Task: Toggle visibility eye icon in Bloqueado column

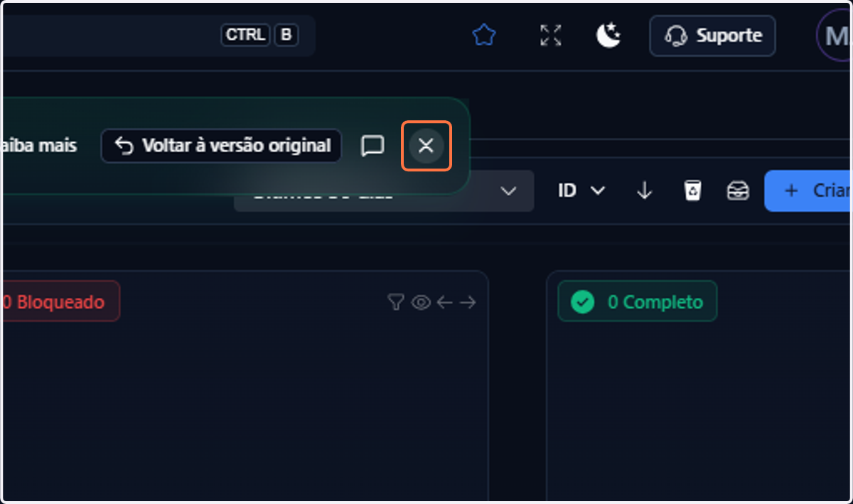Action: [x=421, y=302]
